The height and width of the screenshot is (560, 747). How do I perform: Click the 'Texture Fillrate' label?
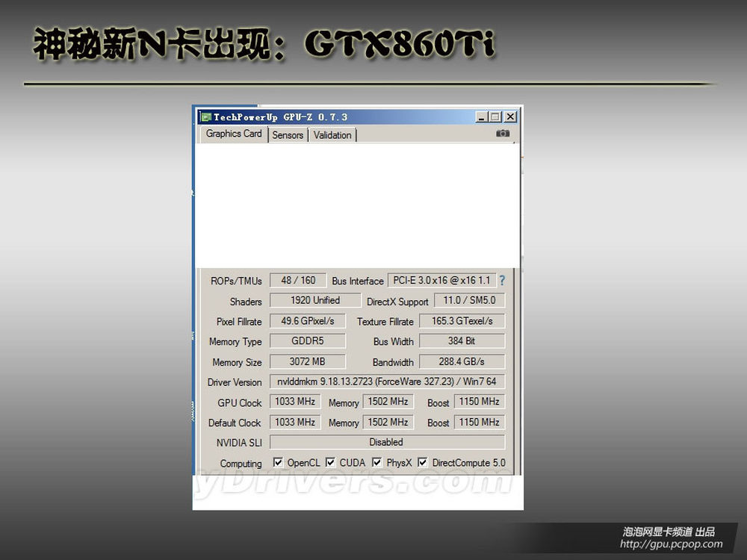click(x=385, y=322)
